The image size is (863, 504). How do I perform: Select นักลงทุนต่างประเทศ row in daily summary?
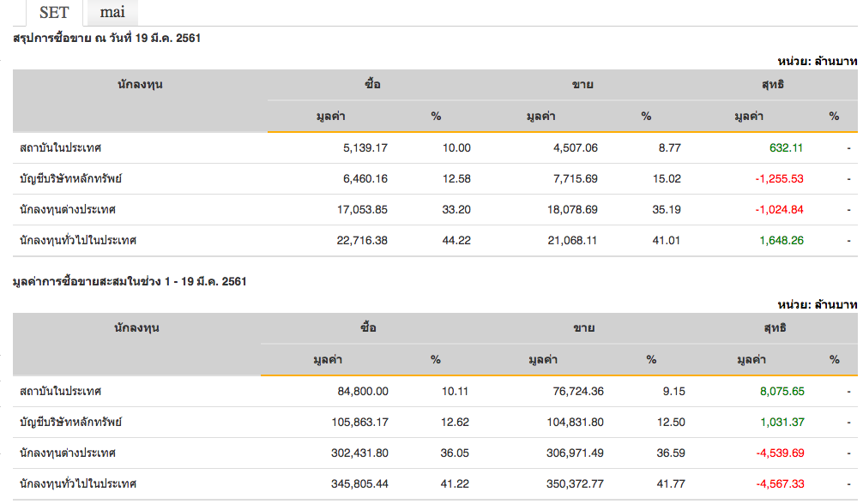coord(68,209)
